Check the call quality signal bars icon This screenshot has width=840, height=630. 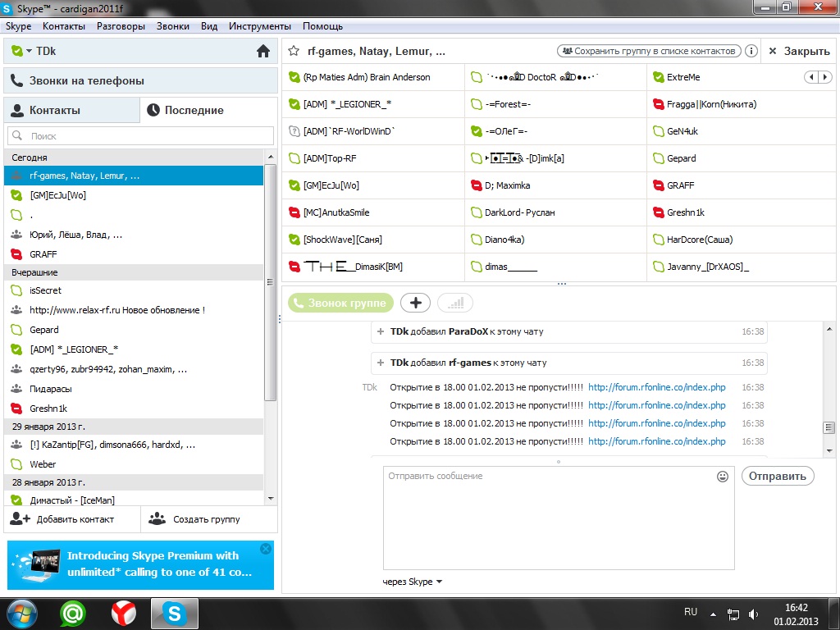point(455,303)
